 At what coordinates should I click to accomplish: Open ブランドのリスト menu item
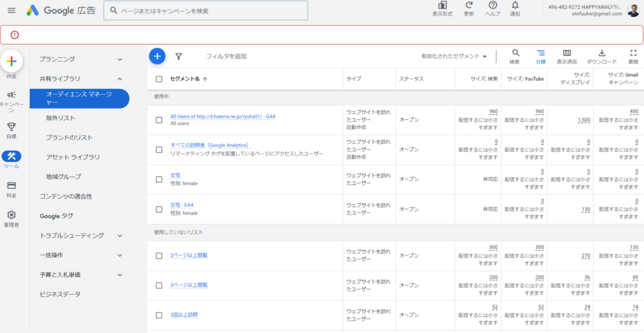click(69, 138)
